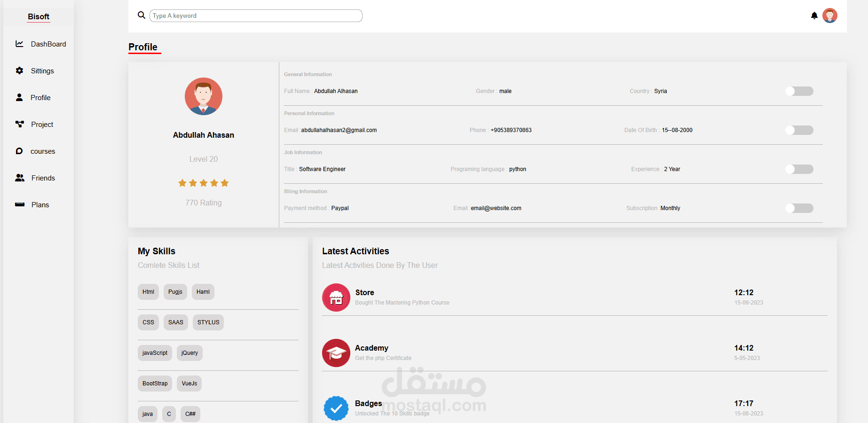Screen dimensions: 868x423
Task: Select the VueJs skill tag
Action: coord(189,384)
